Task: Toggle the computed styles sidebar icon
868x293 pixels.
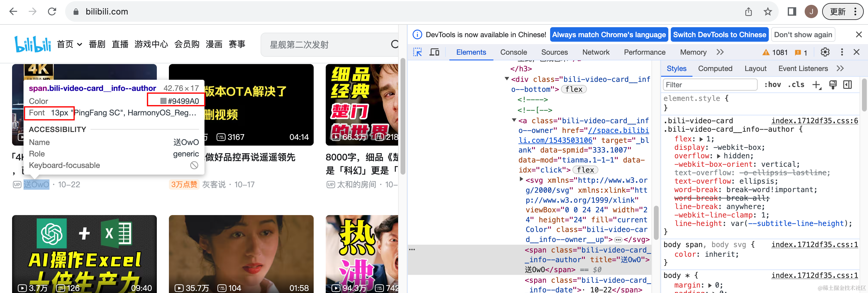Action: click(847, 85)
